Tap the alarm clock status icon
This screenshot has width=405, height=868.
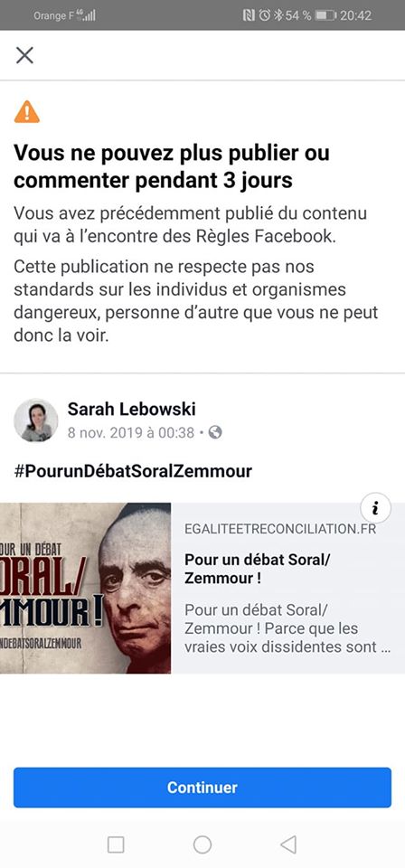(x=265, y=15)
